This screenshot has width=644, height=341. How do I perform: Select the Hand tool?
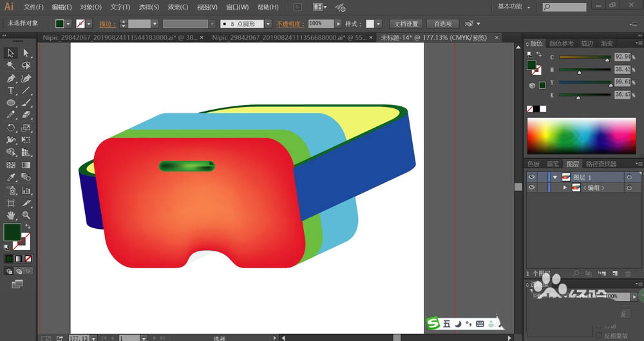pos(11,215)
